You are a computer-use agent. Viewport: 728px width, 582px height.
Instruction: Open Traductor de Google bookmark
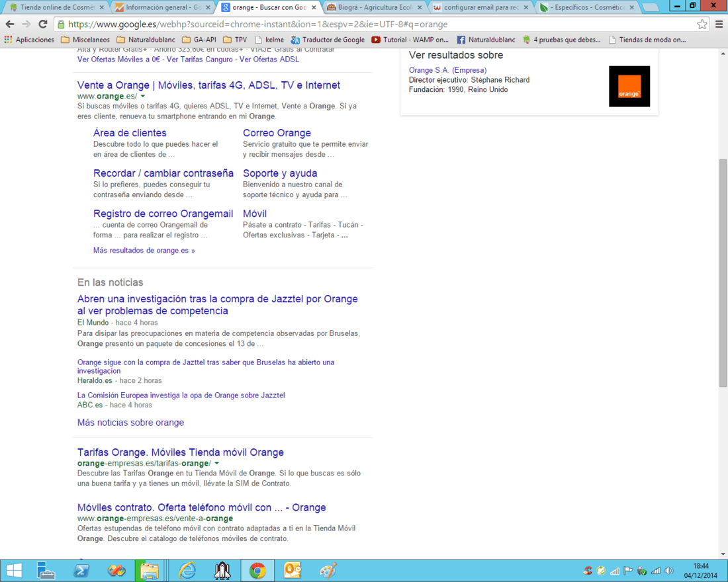click(x=328, y=40)
